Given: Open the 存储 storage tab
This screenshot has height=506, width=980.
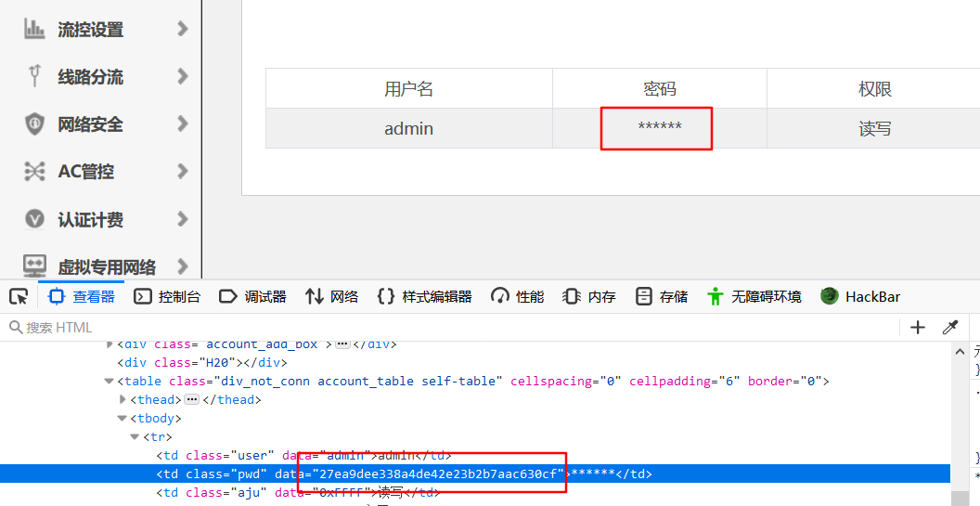Looking at the screenshot, I should click(662, 297).
